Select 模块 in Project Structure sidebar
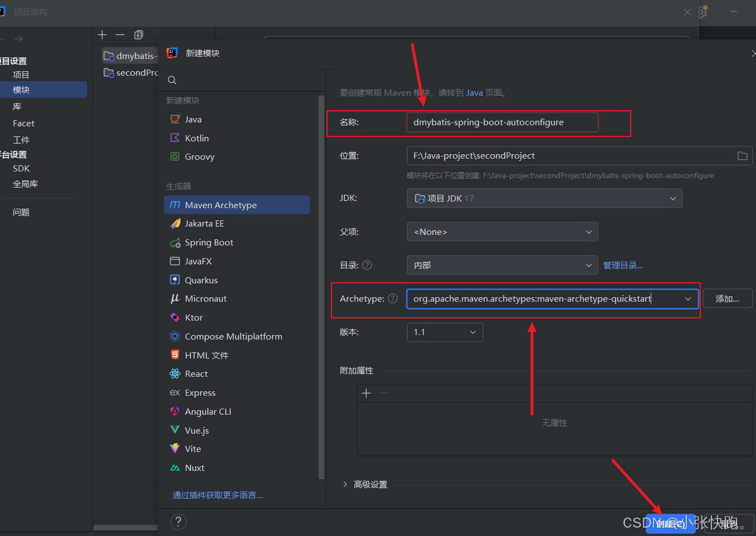Image resolution: width=756 pixels, height=536 pixels. [x=43, y=90]
